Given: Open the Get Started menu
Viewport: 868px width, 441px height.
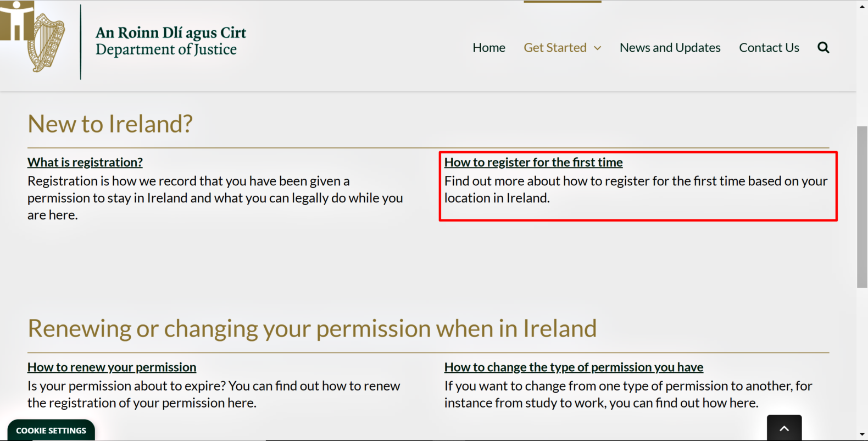Looking at the screenshot, I should coord(555,48).
